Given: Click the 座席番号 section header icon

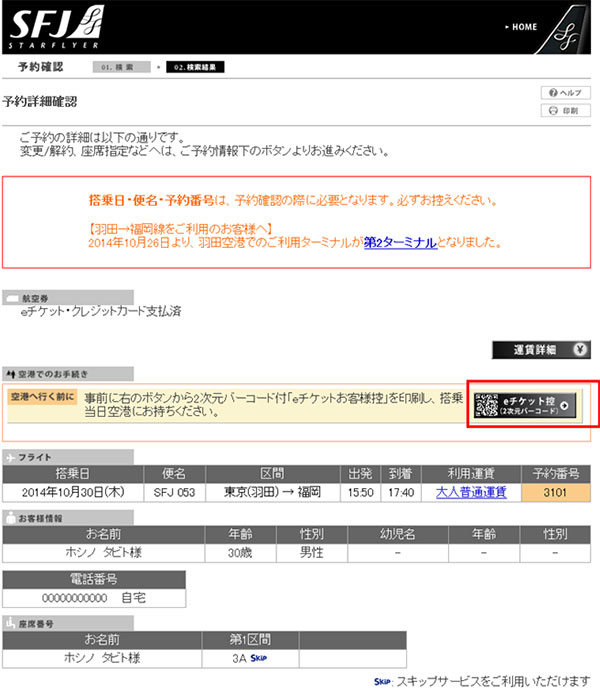Looking at the screenshot, I should [12, 622].
